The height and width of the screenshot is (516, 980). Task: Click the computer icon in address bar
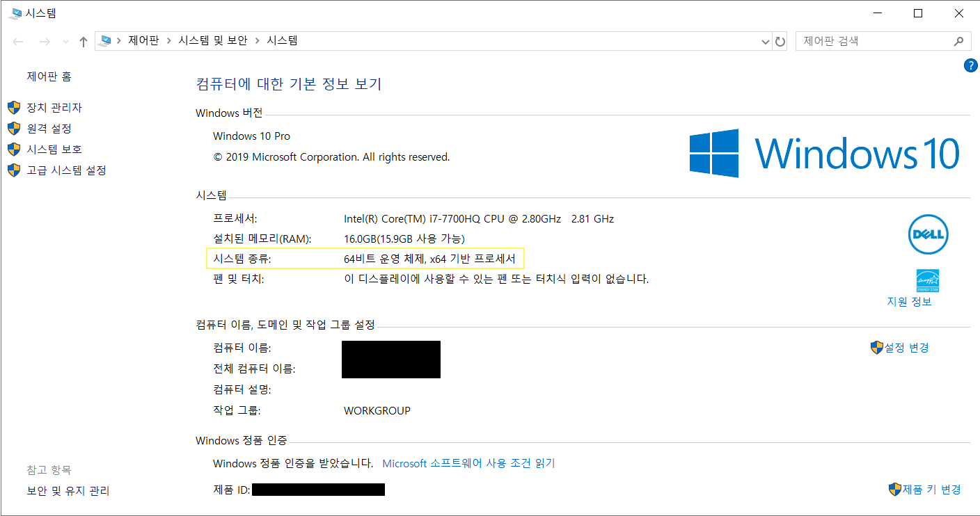pos(105,41)
